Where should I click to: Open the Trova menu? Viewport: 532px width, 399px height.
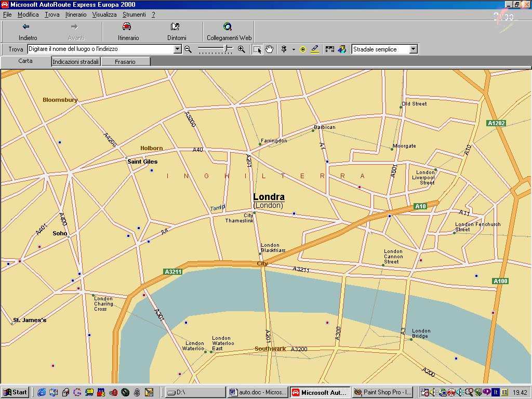pos(52,15)
